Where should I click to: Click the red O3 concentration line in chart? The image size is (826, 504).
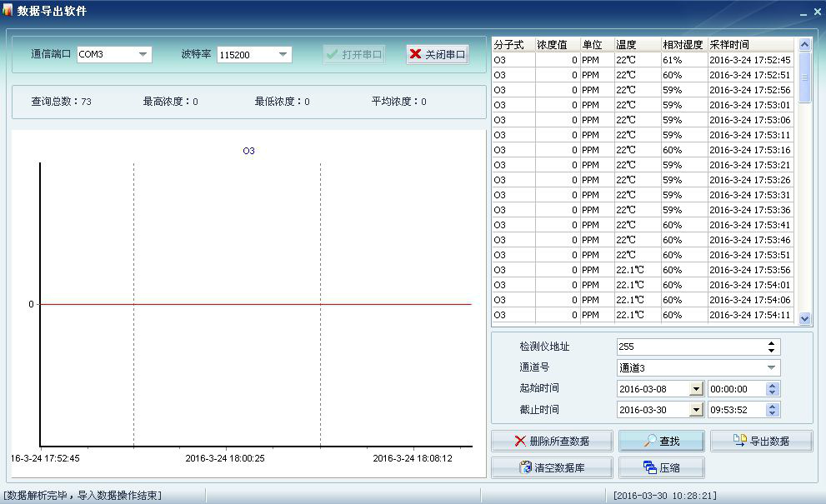tap(256, 304)
